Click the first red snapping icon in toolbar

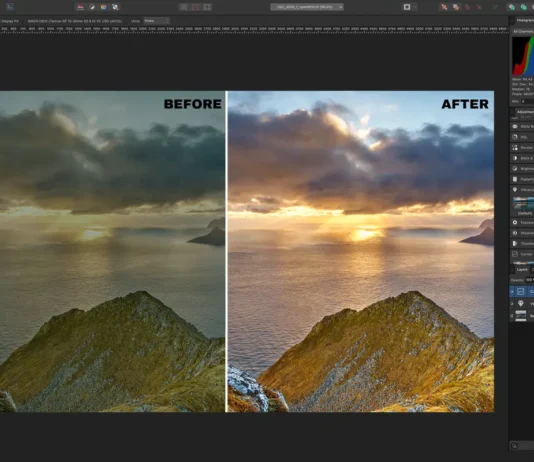(x=444, y=7)
